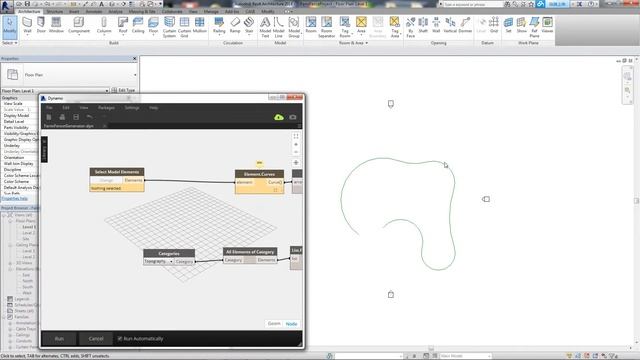Screen dimensions: 640x360
Task: Open the Structure ribbon tab
Action: 55,11
